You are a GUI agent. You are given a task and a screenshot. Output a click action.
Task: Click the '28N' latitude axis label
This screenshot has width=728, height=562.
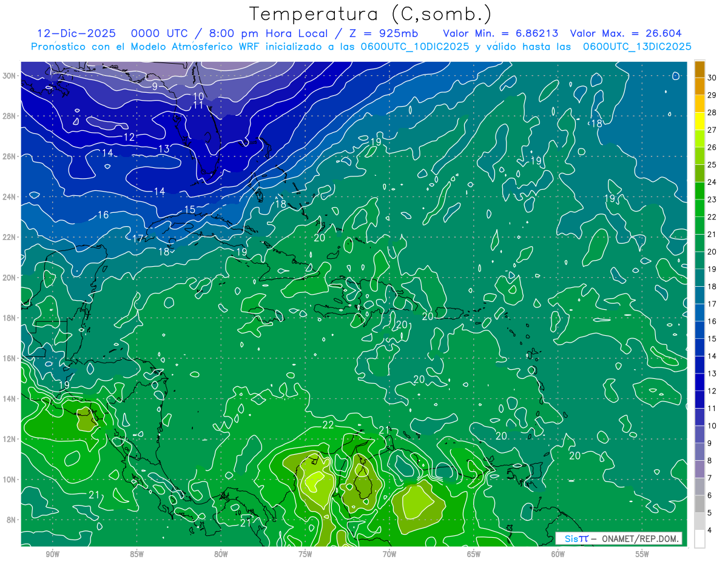(x=10, y=116)
